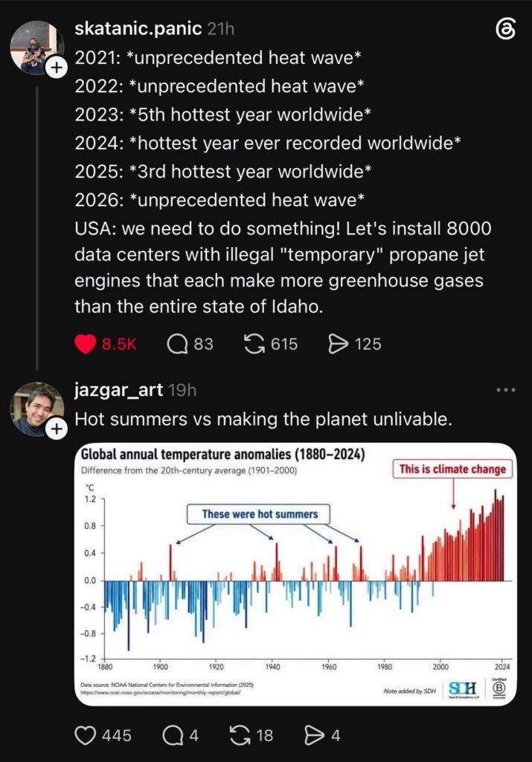Follow skatanic.panic with plus badge
Viewport: 532px width, 762px height.
point(57,68)
